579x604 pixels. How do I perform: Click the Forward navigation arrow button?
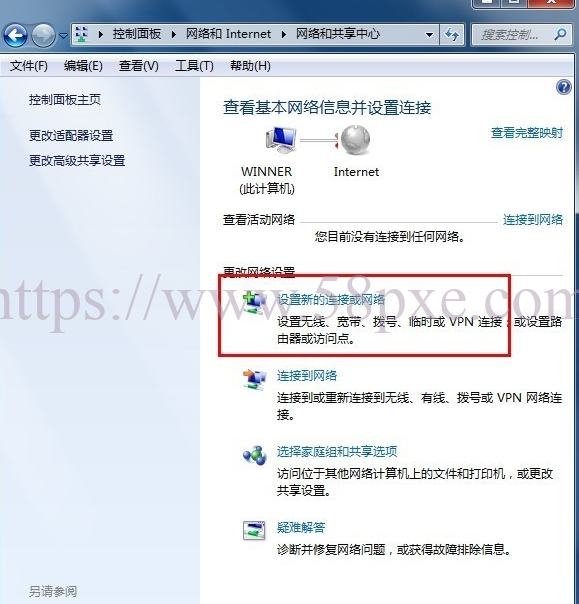coord(43,35)
